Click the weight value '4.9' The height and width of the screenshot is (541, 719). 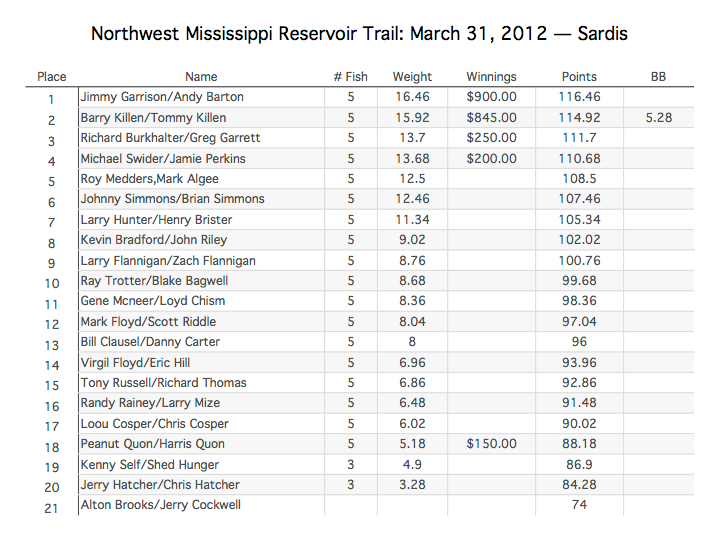click(x=412, y=464)
